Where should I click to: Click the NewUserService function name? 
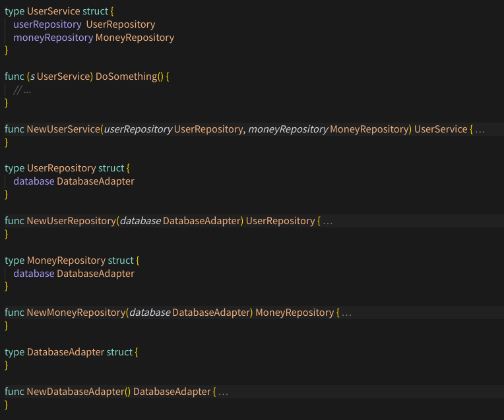pos(63,129)
